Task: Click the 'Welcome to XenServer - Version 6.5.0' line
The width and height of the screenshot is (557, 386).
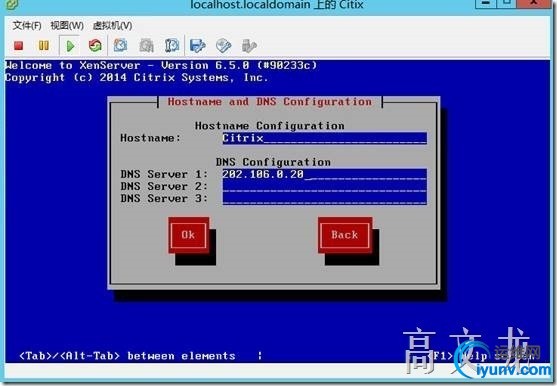Action: [x=161, y=65]
